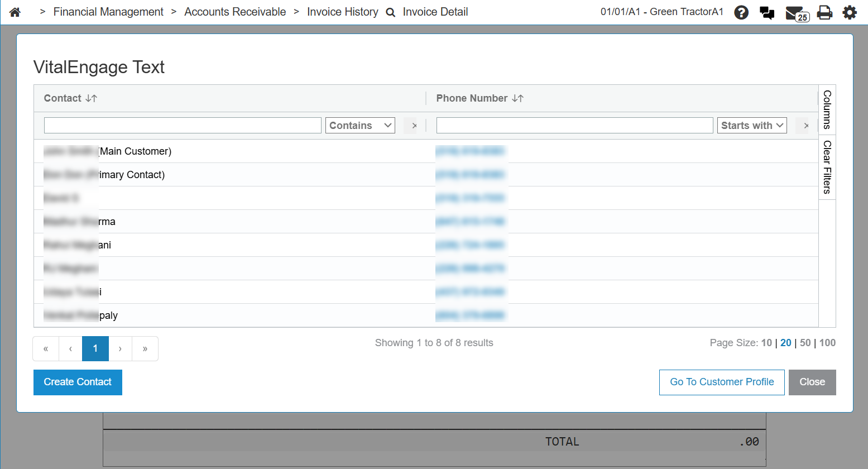868x469 pixels.
Task: Set page size to 50
Action: (805, 343)
